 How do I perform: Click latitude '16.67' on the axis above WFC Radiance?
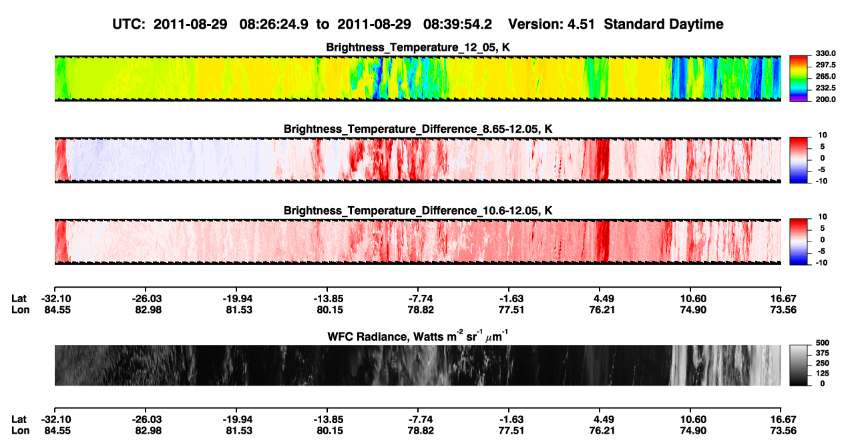point(781,299)
